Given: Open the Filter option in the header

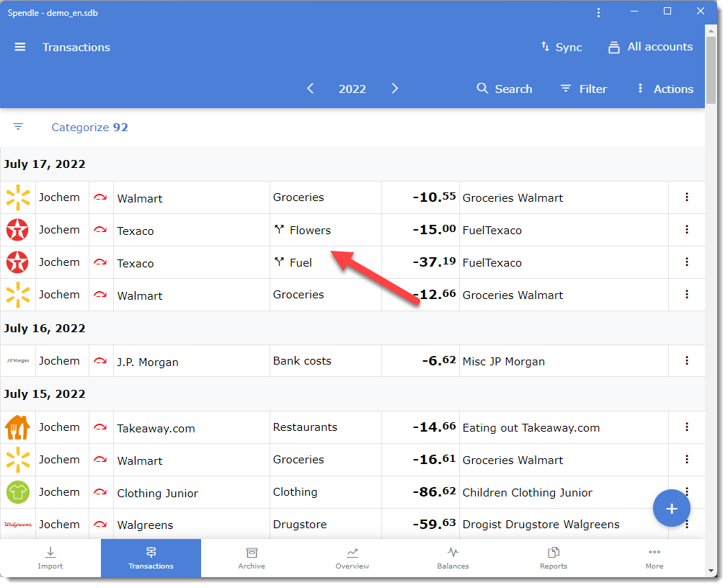Looking at the screenshot, I should pos(584,89).
